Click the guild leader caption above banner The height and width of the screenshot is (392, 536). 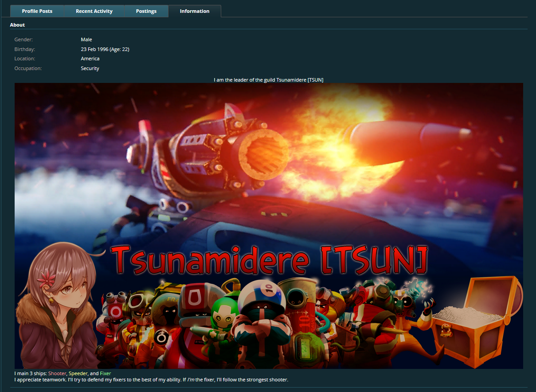click(x=268, y=80)
